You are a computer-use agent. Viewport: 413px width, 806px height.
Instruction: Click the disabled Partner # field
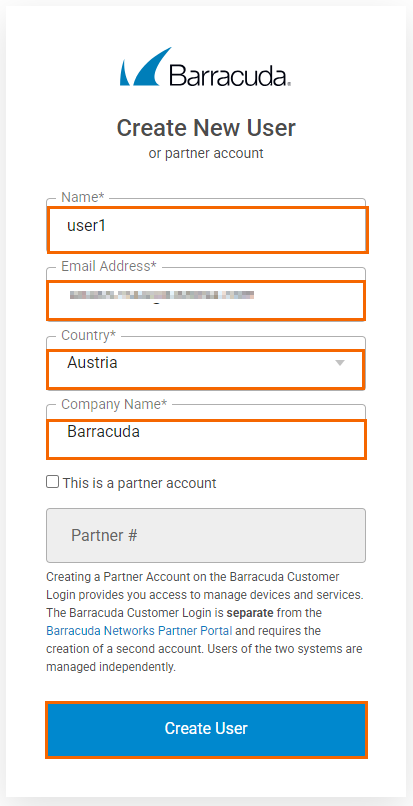[206, 536]
